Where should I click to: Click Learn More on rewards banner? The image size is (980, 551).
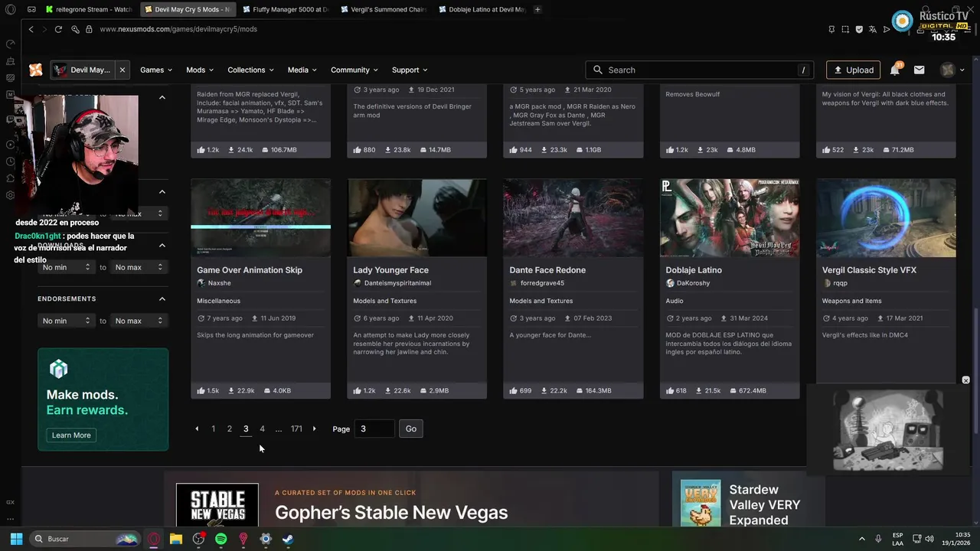click(71, 435)
